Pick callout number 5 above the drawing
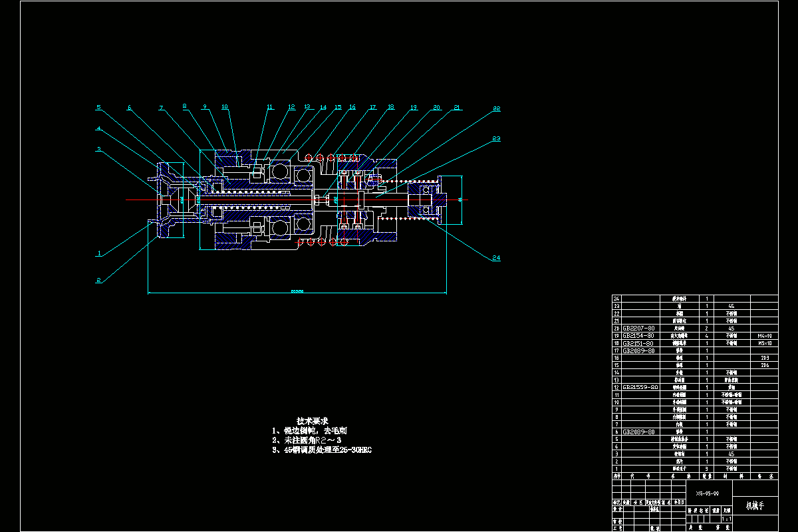798x532 pixels. click(x=98, y=107)
